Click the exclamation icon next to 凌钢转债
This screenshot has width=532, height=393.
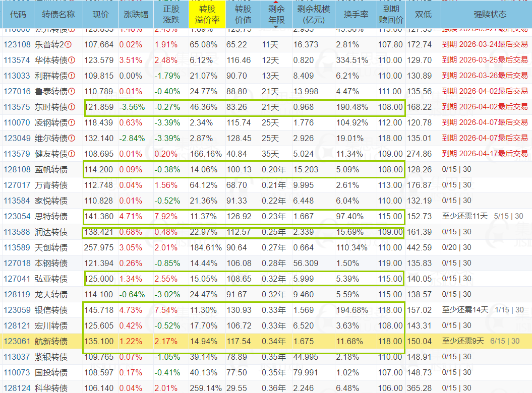click(72, 123)
